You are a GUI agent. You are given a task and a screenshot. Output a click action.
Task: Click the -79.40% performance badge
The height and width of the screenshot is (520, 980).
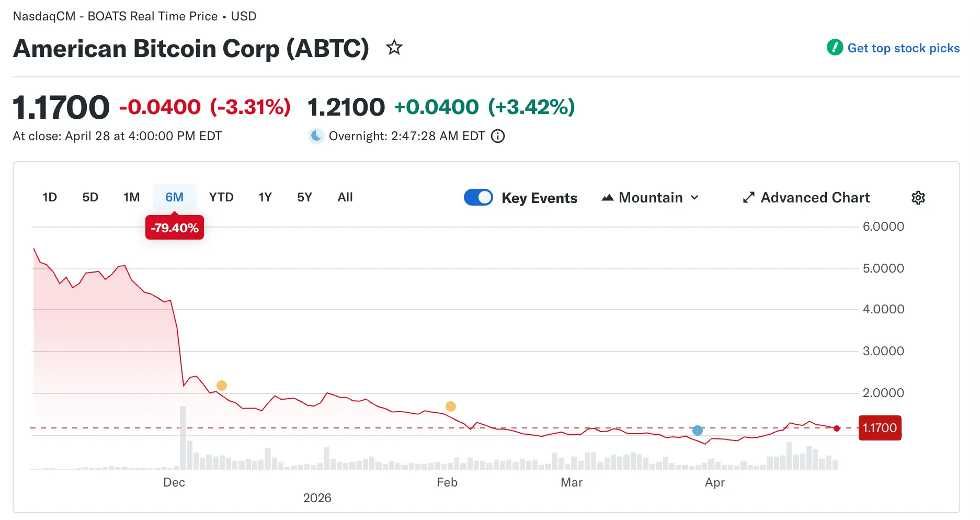tap(175, 227)
